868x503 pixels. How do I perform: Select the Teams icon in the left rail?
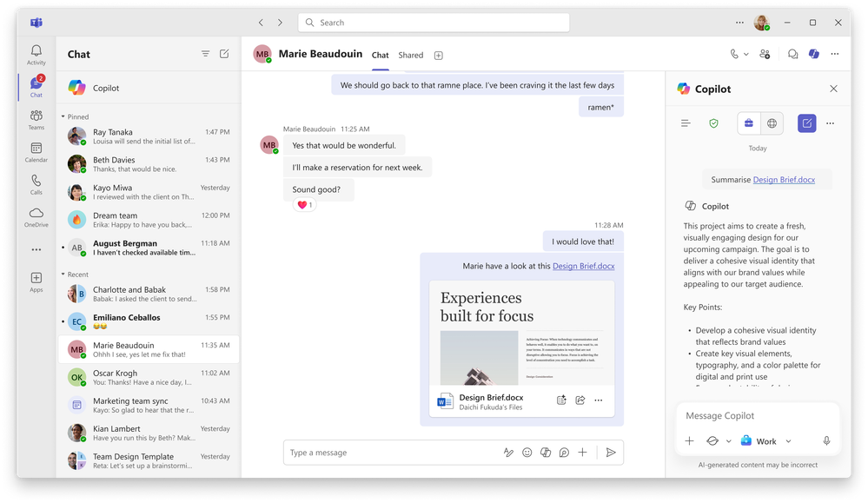click(36, 116)
